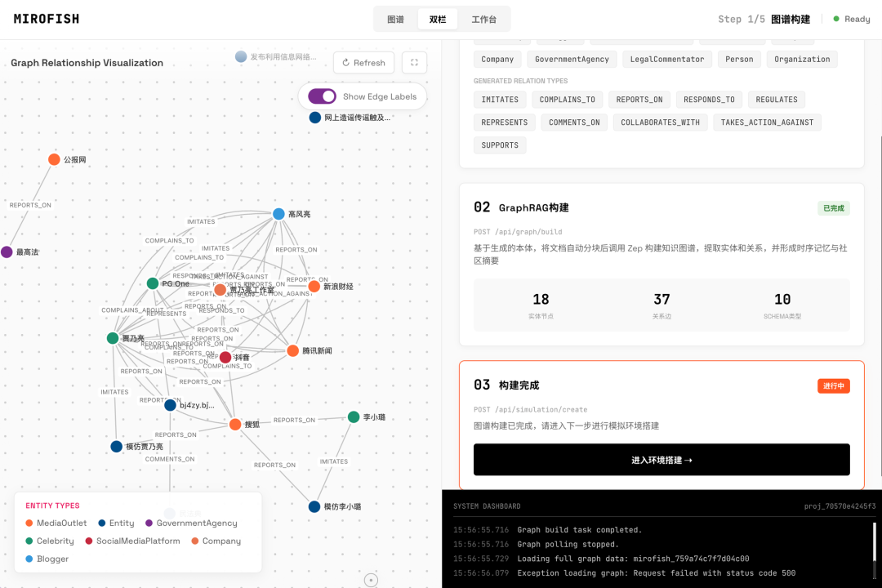Image resolution: width=882 pixels, height=588 pixels.
Task: Click the 搜狐 media outlet node
Action: tap(235, 425)
